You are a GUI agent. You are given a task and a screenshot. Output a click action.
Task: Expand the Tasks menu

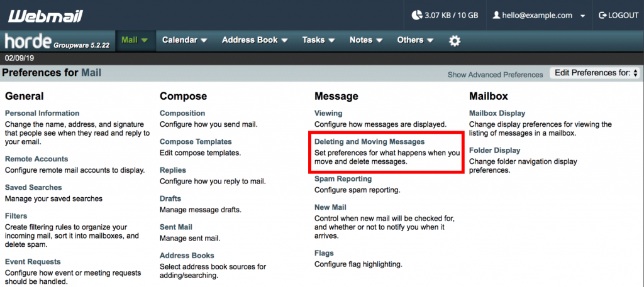(x=318, y=40)
